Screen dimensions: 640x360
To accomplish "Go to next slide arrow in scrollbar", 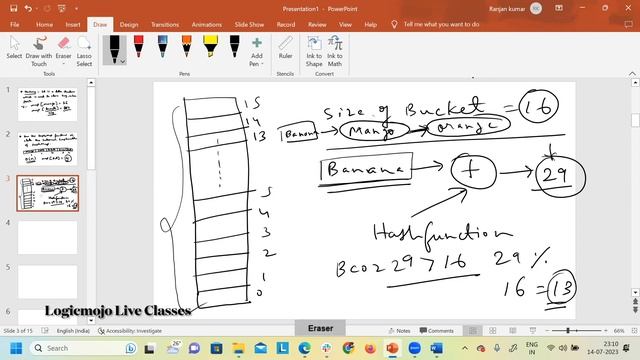I will point(636,310).
